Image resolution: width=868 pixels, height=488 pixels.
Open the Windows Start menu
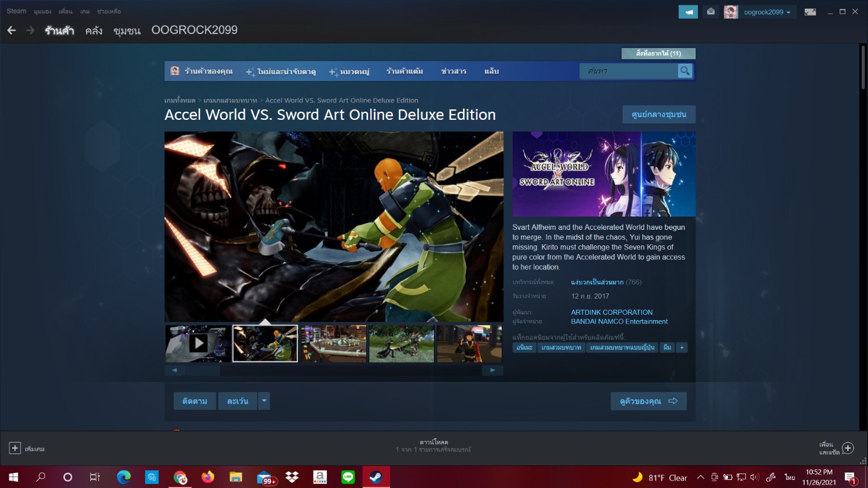pos(13,477)
